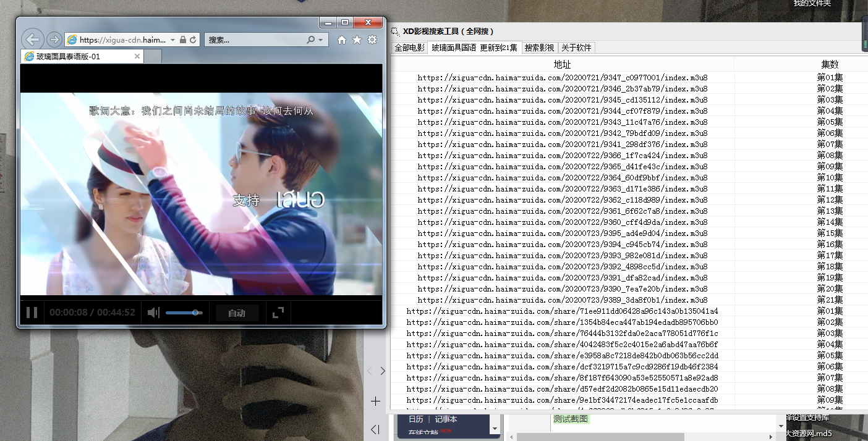Refresh the page in address bar
868x441 pixels.
[x=193, y=40]
